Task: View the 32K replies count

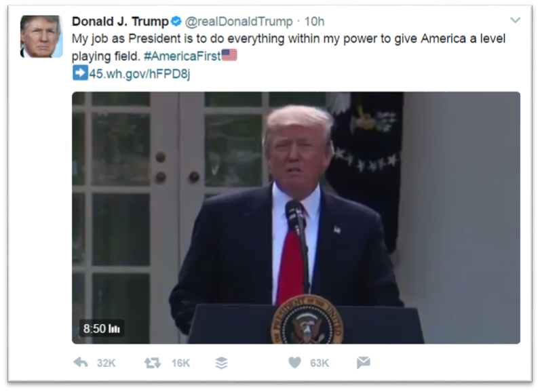Action: pos(106,363)
